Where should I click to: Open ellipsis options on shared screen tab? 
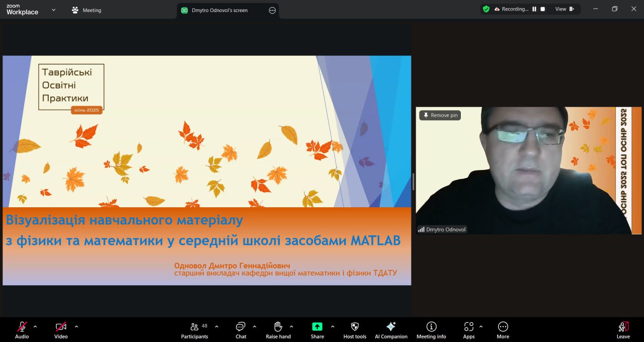272,10
